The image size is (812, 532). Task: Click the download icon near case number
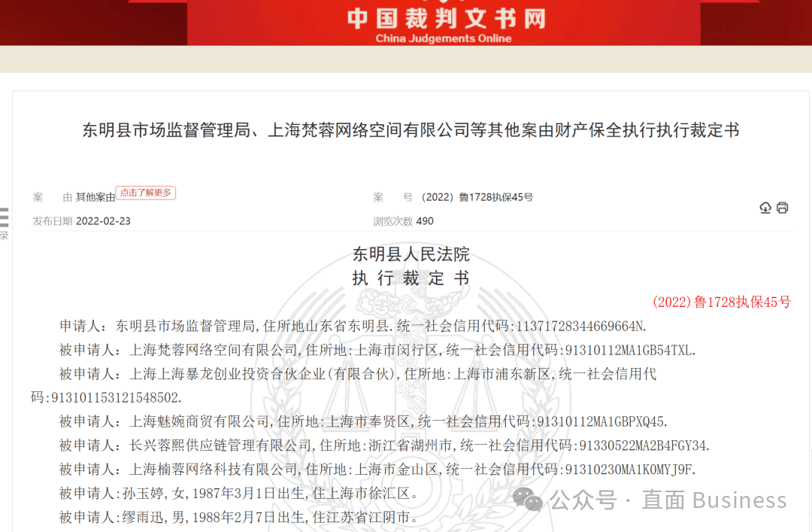click(765, 208)
